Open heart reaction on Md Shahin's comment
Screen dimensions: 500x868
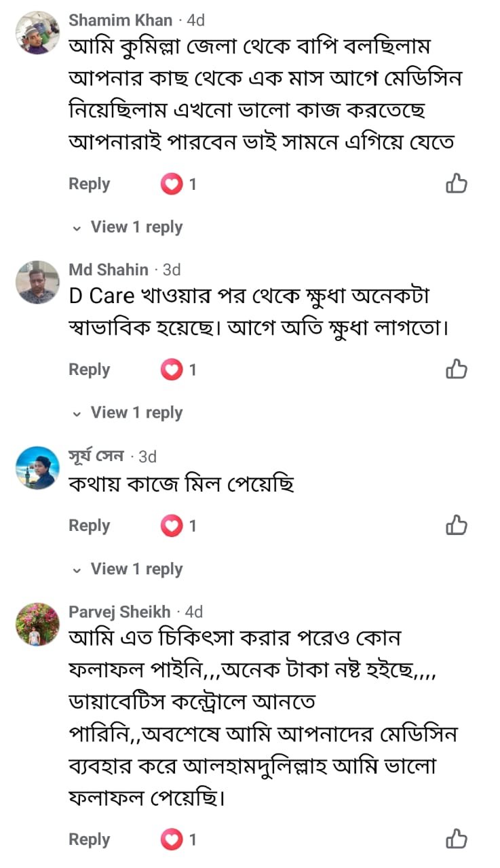[172, 370]
